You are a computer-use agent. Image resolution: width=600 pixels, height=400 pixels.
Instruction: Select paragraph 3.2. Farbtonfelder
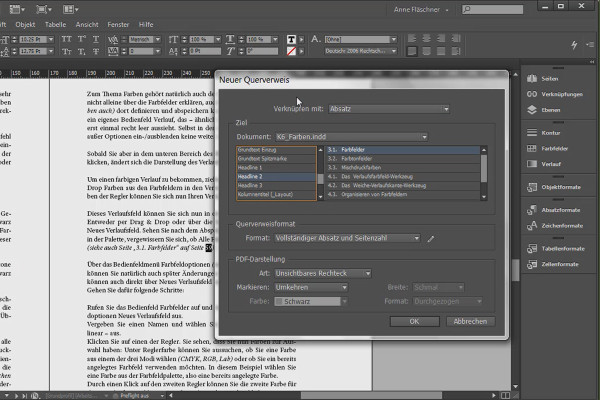point(403,158)
